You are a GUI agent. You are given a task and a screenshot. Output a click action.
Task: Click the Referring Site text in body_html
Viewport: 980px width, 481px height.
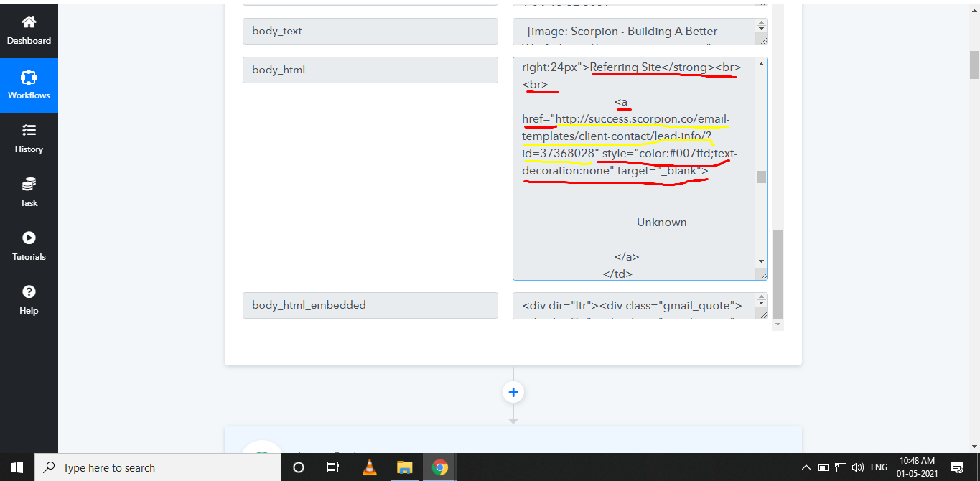pyautogui.click(x=625, y=67)
